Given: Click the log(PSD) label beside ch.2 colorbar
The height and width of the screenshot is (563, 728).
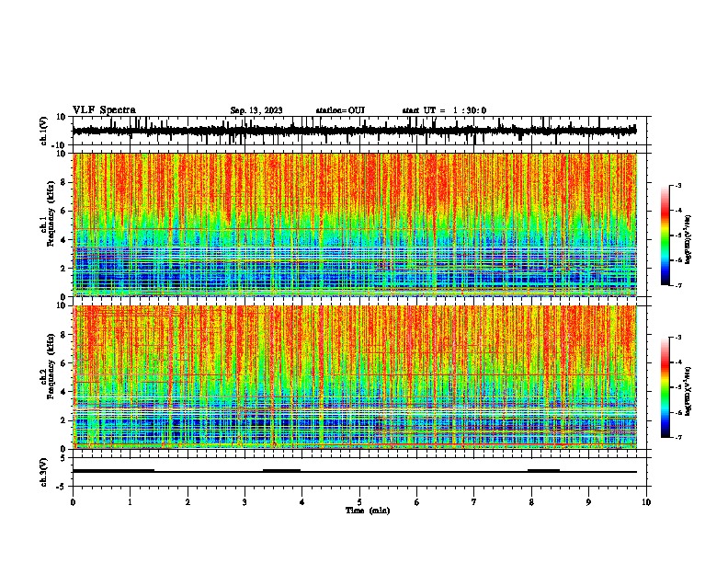Looking at the screenshot, I should tap(688, 391).
